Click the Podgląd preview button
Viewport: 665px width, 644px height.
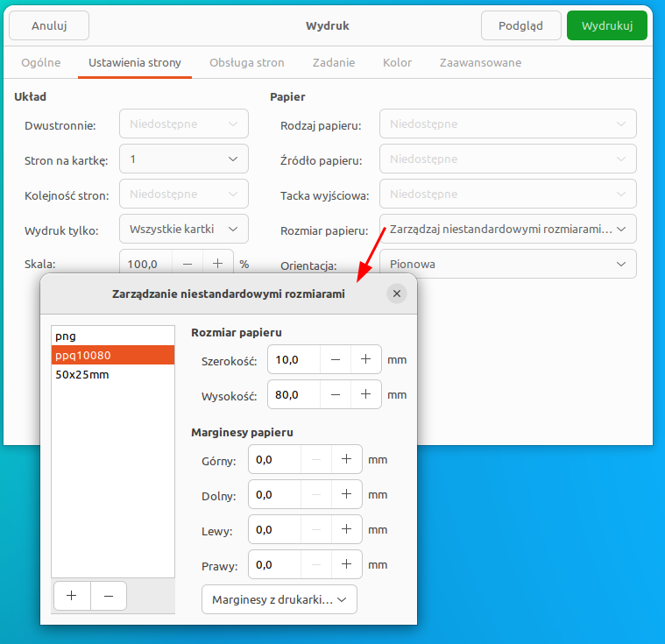point(520,25)
